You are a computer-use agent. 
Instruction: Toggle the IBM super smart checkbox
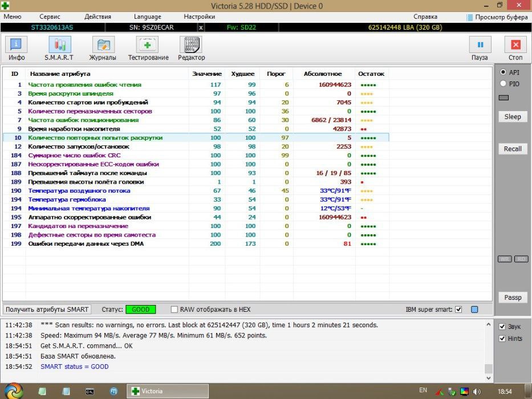(x=458, y=310)
